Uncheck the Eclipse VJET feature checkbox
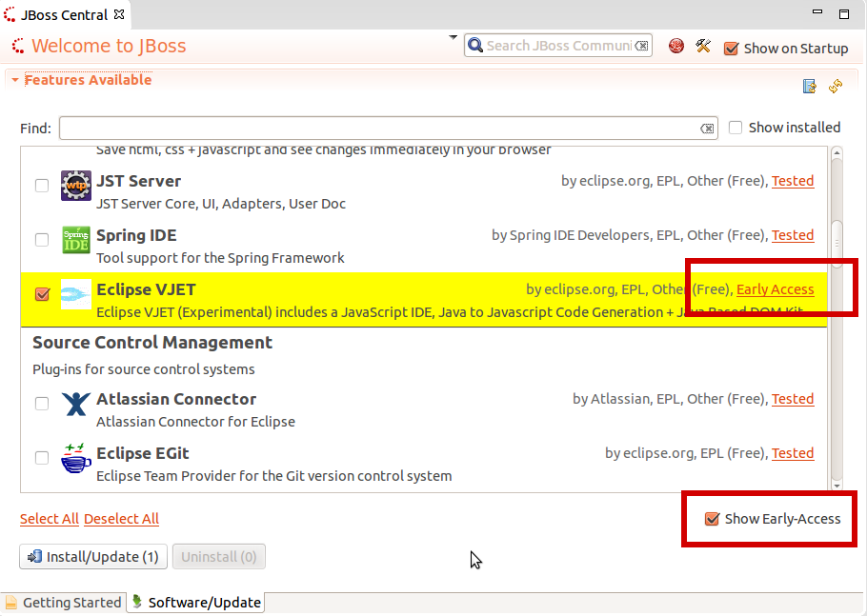The height and width of the screenshot is (616, 867). [x=41, y=294]
